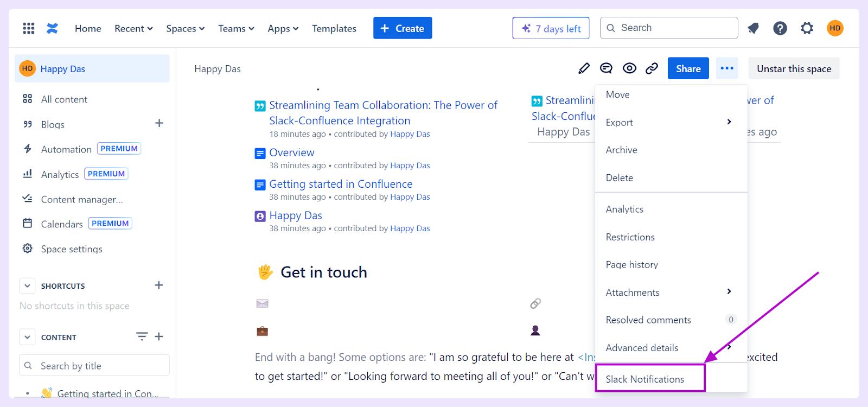
Task: Open the Happy Das page link
Action: (296, 215)
